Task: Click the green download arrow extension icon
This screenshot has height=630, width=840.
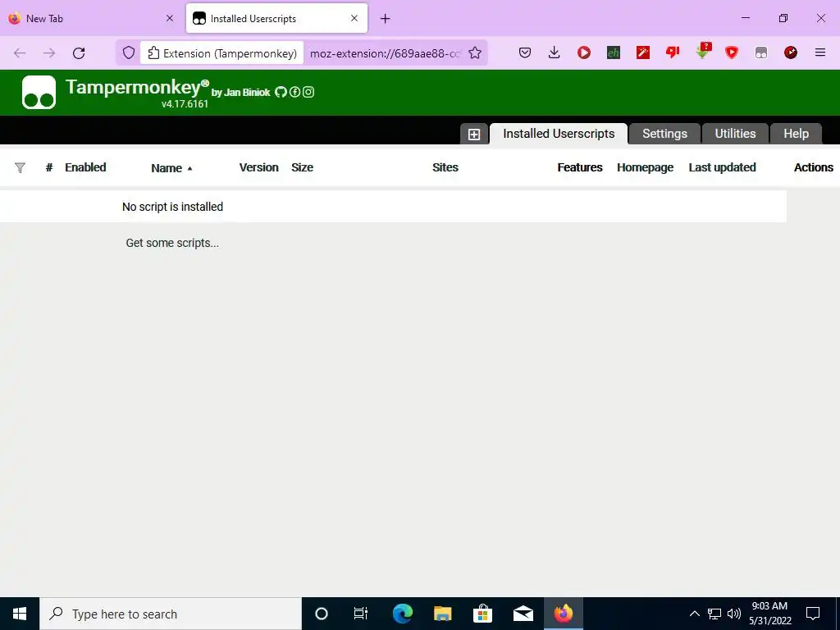Action: pos(703,51)
